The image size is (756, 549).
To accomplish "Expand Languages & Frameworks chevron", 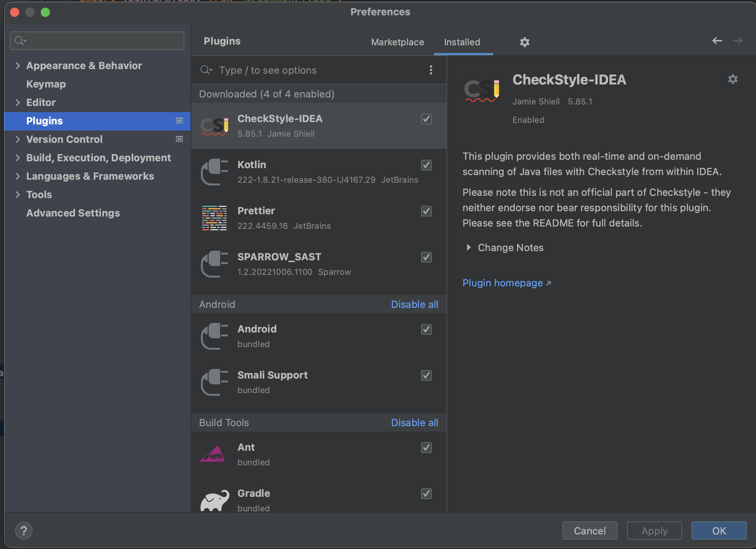I will [x=17, y=176].
